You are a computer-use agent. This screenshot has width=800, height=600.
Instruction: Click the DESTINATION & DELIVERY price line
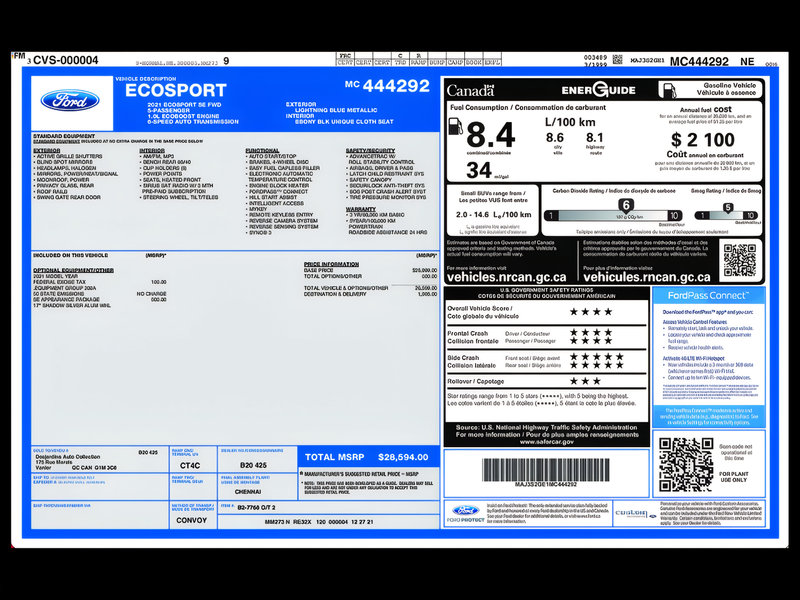[x=370, y=294]
